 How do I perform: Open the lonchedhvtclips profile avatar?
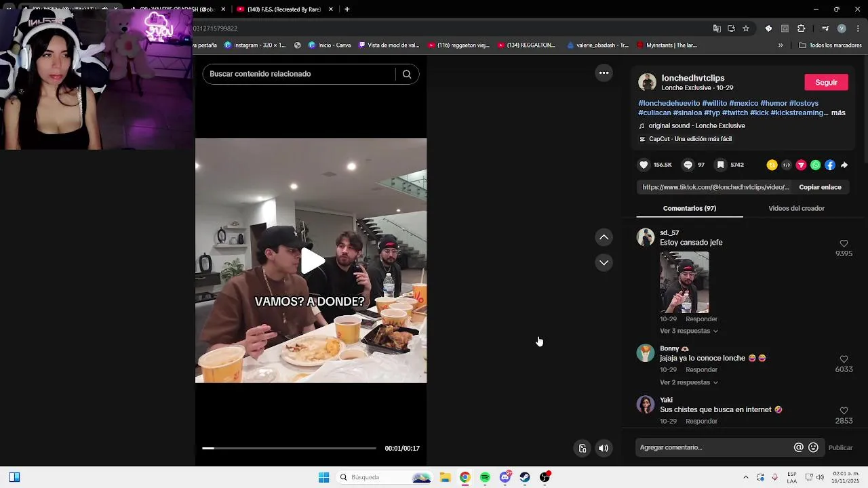[x=648, y=82]
